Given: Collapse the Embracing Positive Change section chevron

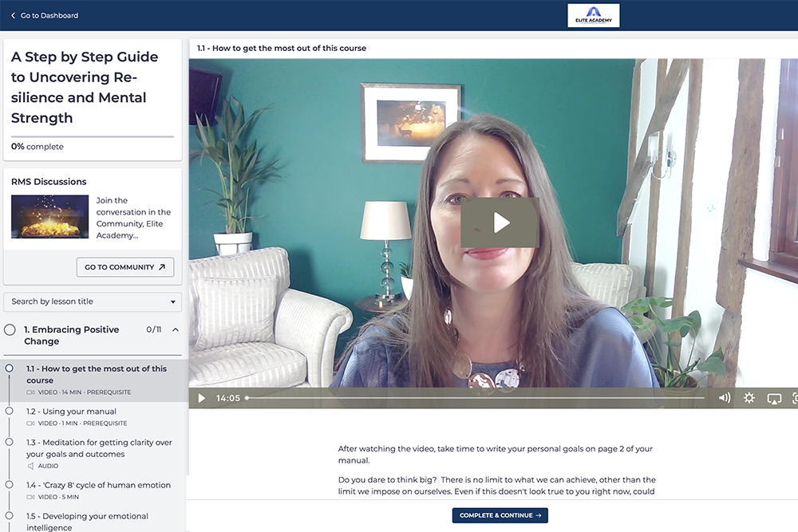Looking at the screenshot, I should coord(176,329).
